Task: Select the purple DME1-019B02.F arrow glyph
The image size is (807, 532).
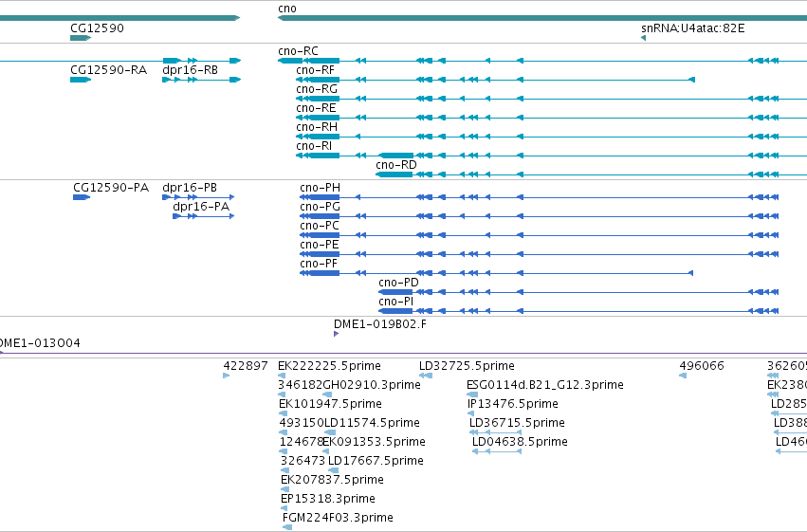Action: (x=336, y=334)
